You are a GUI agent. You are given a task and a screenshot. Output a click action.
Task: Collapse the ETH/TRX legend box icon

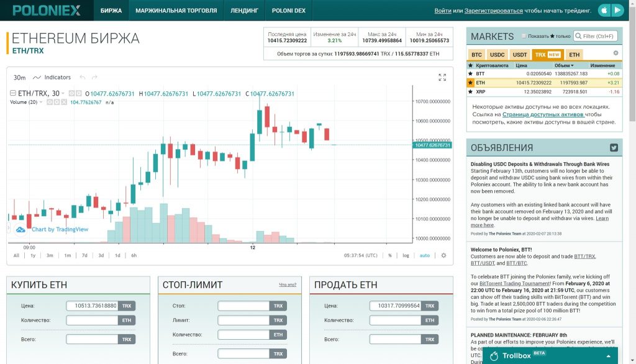tap(13, 93)
